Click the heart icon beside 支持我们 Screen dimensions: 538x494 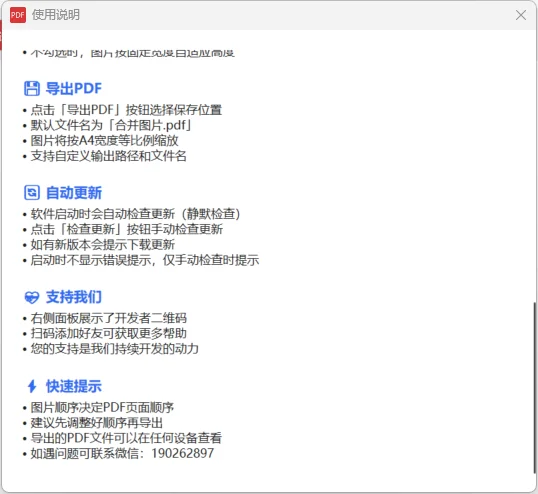coord(32,297)
